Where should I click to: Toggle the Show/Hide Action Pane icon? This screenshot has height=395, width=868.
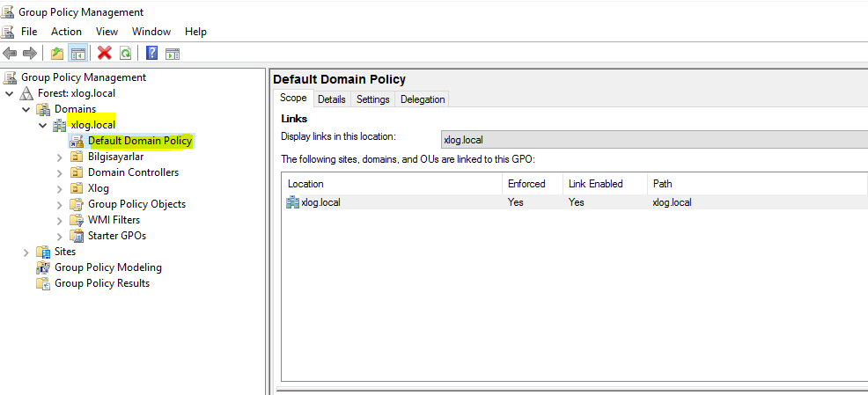(173, 53)
